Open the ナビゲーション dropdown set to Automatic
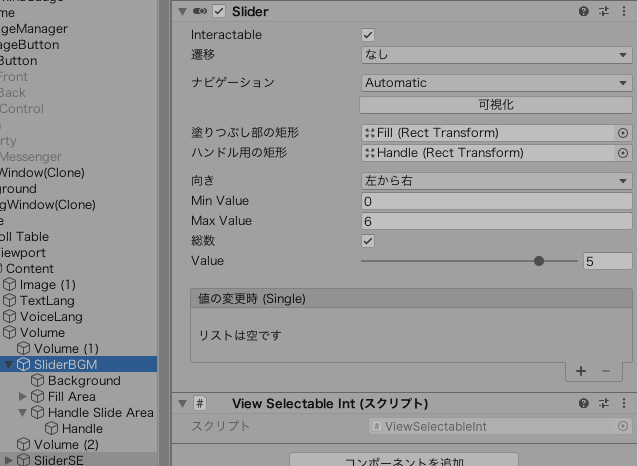This screenshot has height=466, width=637. point(496,83)
